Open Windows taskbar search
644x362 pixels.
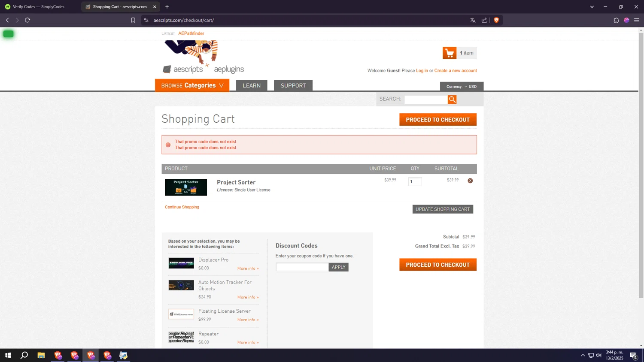[24, 355]
